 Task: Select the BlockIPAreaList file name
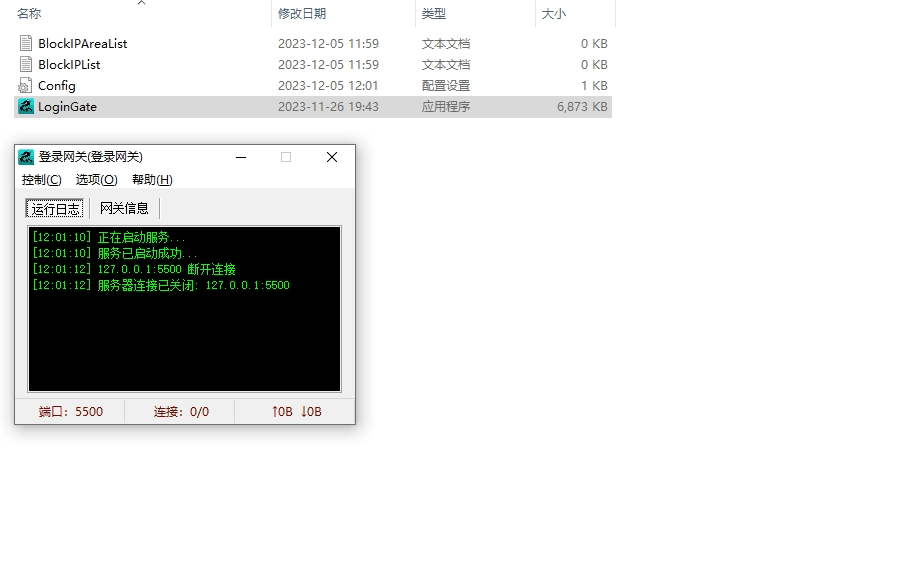point(83,44)
